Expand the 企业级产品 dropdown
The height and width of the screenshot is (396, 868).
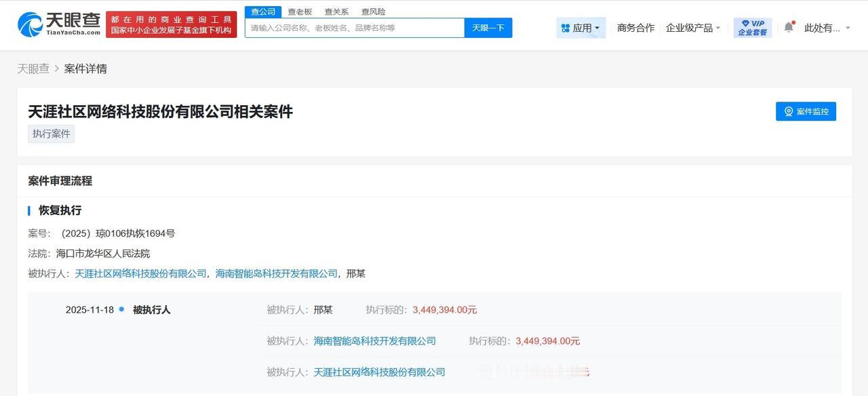click(693, 28)
